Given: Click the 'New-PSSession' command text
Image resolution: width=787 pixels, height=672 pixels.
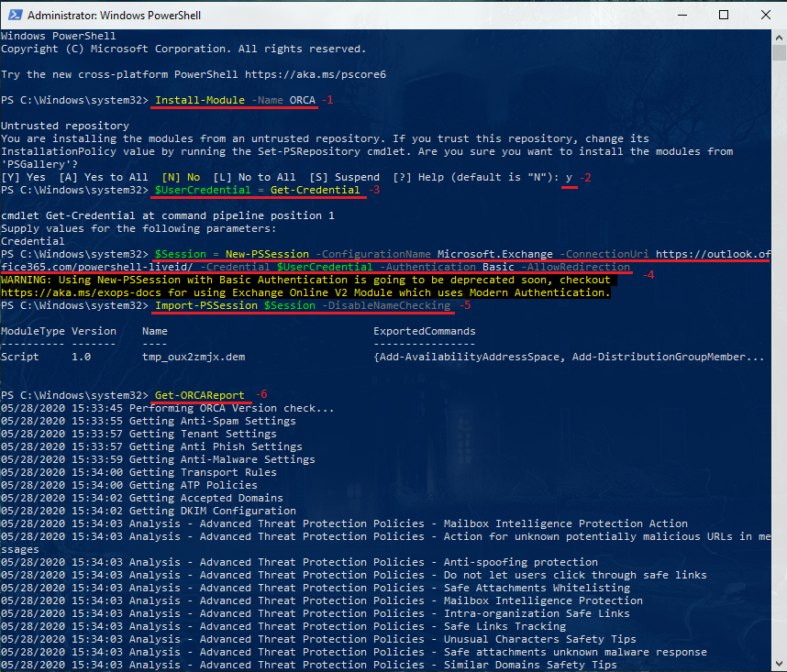Looking at the screenshot, I should [x=267, y=254].
